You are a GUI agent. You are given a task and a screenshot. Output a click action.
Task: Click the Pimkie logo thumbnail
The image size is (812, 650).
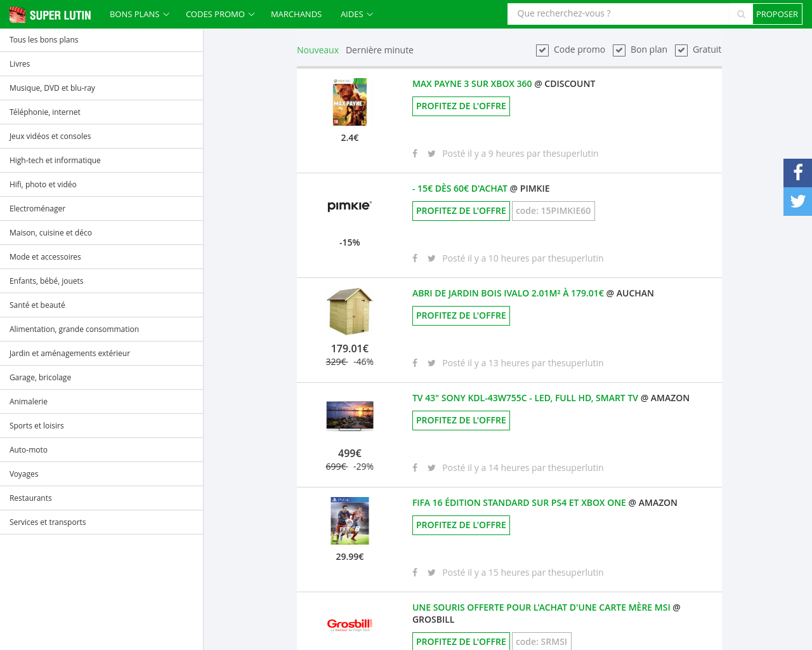[x=350, y=206]
